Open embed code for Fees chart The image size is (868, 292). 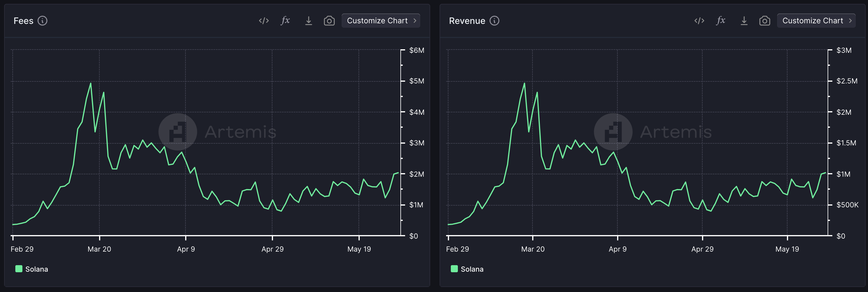pos(264,21)
